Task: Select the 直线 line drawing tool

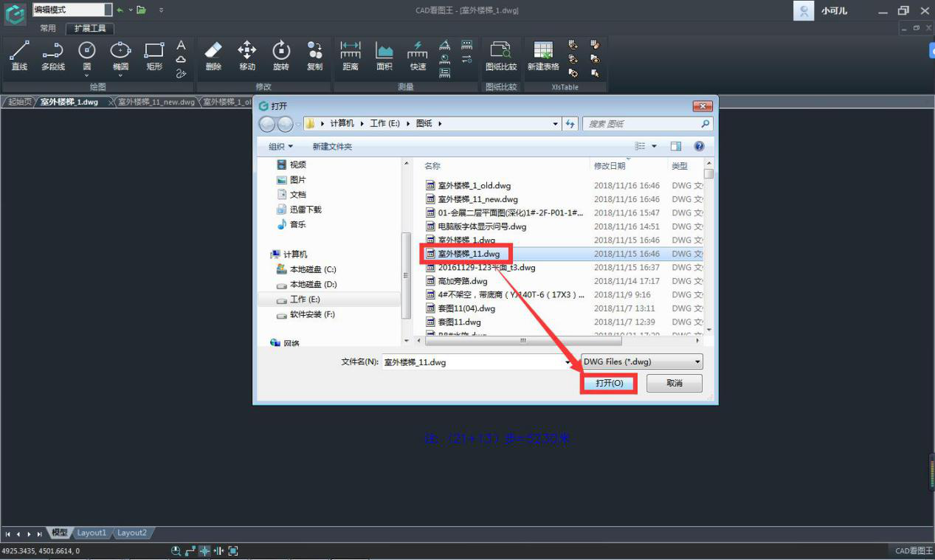Action: 19,56
